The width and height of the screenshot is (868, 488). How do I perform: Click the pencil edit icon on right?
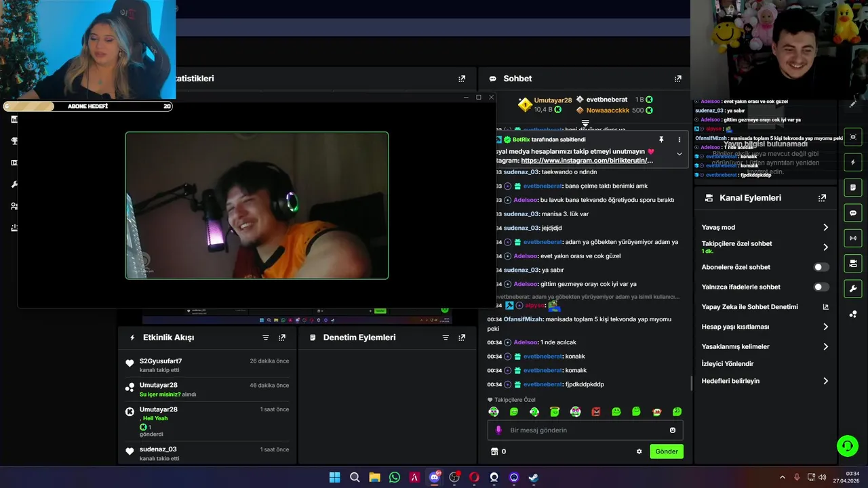853,104
